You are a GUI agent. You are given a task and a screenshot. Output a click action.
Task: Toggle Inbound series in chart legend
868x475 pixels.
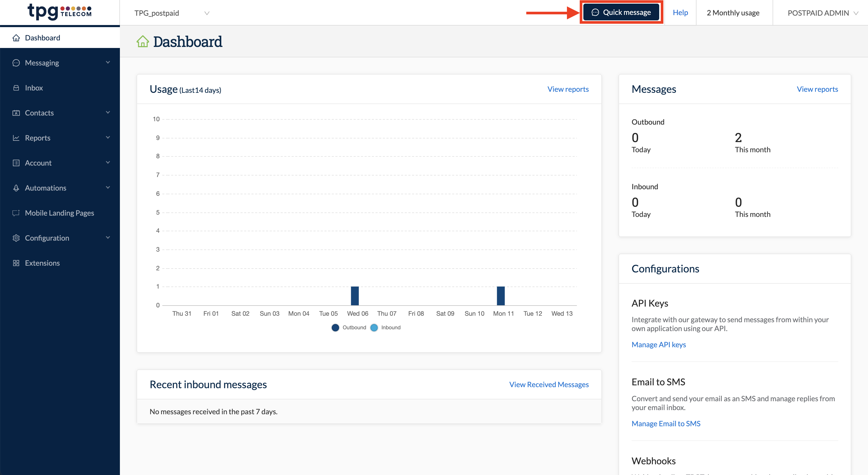[386, 327]
